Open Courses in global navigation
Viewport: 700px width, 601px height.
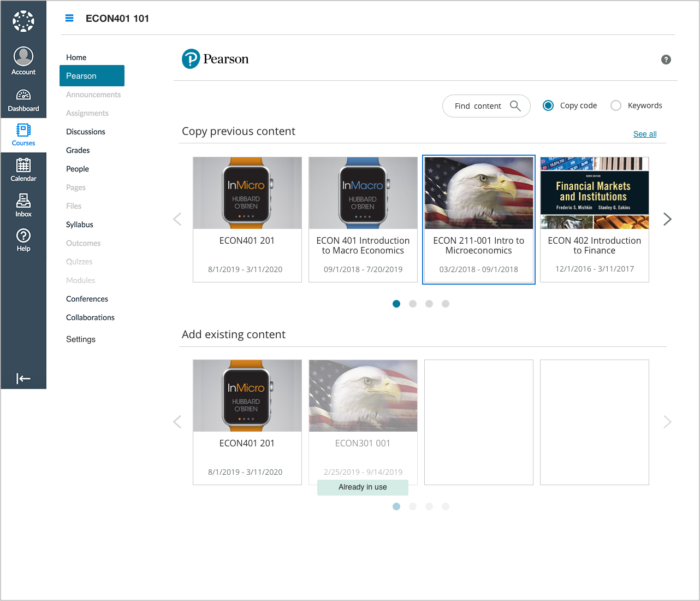click(23, 135)
